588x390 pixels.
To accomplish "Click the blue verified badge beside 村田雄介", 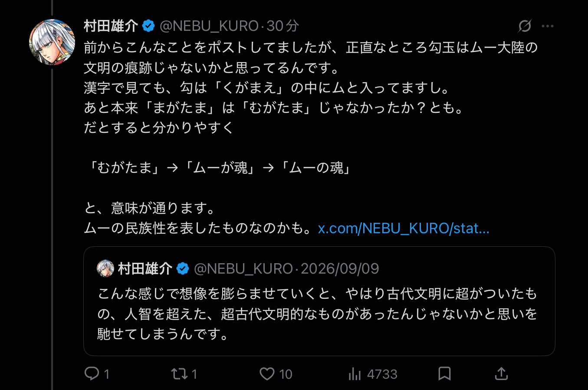I will (x=148, y=26).
